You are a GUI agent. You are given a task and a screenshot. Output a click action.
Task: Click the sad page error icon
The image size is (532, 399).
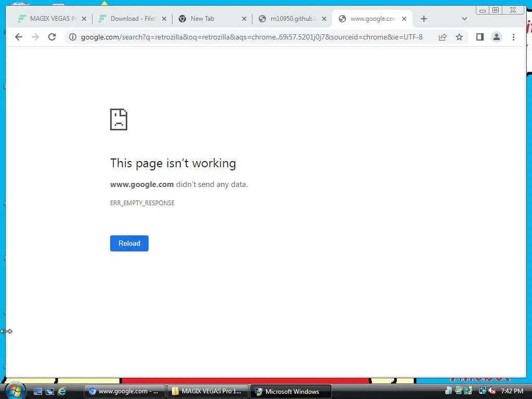pos(119,119)
